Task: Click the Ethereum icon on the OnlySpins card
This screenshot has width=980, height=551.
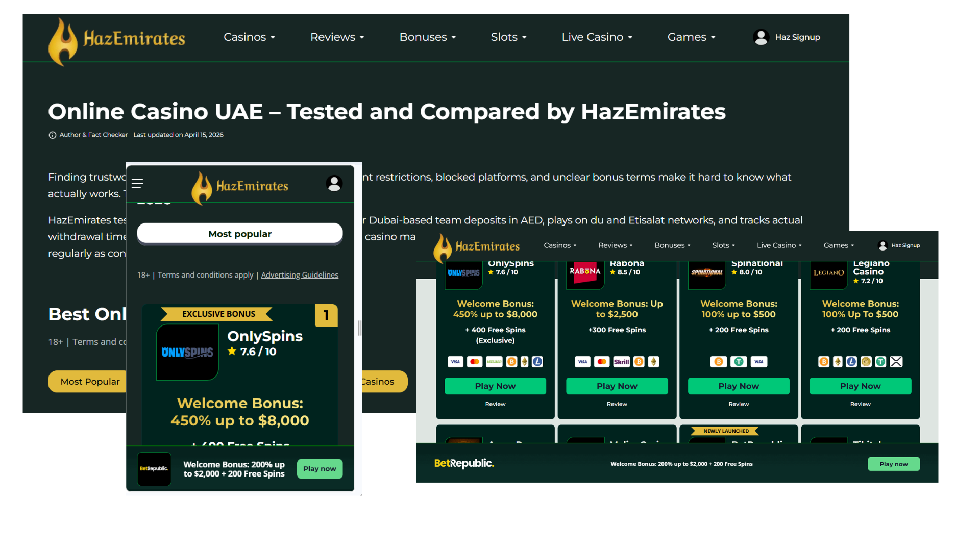Action: 524,362
